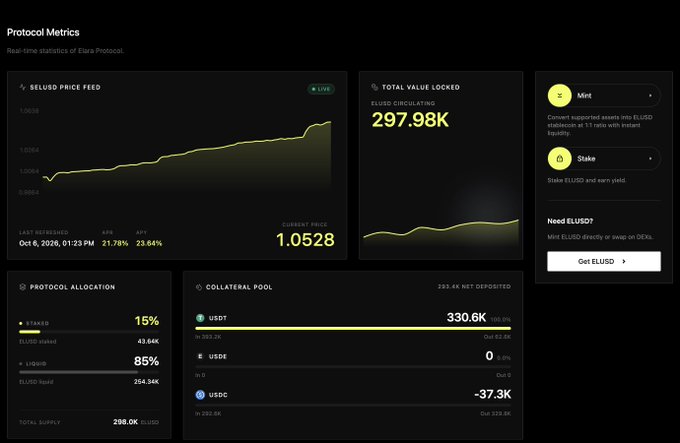Click the TOTAL VALUE LOCKED title
This screenshot has height=443, width=680.
pyautogui.click(x=421, y=87)
